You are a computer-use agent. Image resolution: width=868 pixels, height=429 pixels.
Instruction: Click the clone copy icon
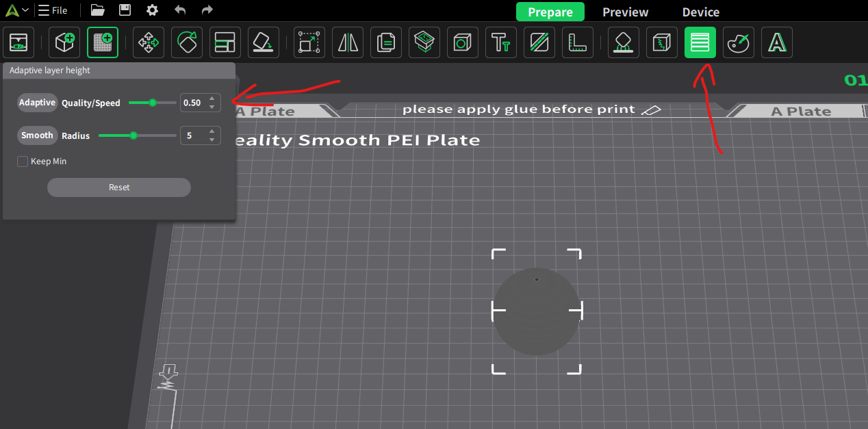point(387,42)
